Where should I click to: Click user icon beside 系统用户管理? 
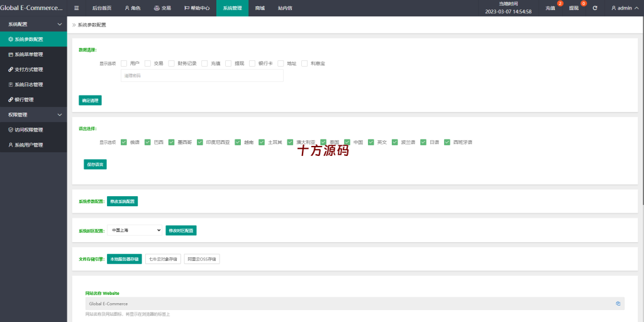pyautogui.click(x=11, y=145)
